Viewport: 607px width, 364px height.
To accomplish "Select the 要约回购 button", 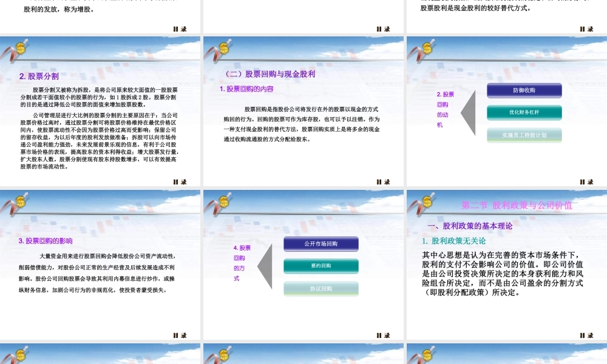I will (x=320, y=266).
